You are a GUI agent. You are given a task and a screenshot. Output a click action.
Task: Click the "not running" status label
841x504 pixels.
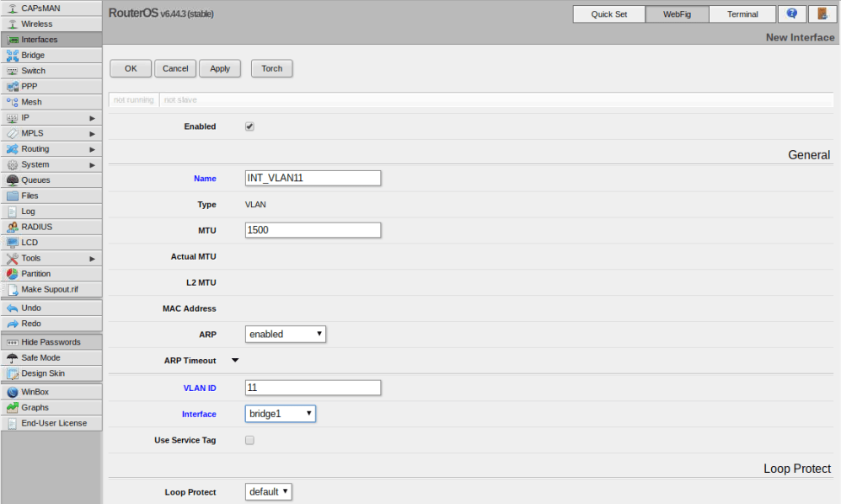click(133, 99)
